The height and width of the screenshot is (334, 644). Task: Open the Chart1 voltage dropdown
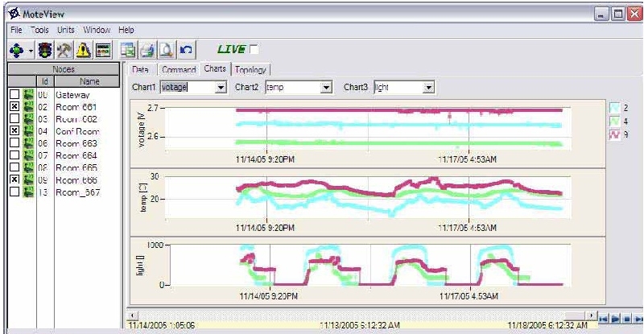click(221, 87)
